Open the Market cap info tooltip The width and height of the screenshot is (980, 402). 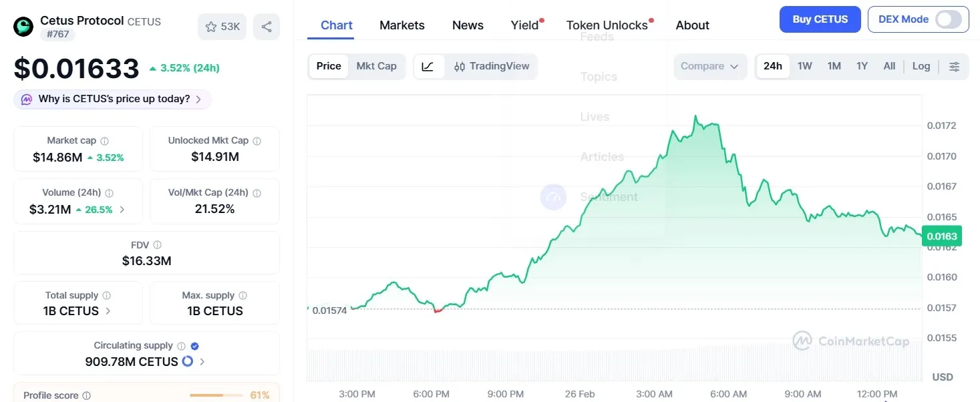[105, 140]
